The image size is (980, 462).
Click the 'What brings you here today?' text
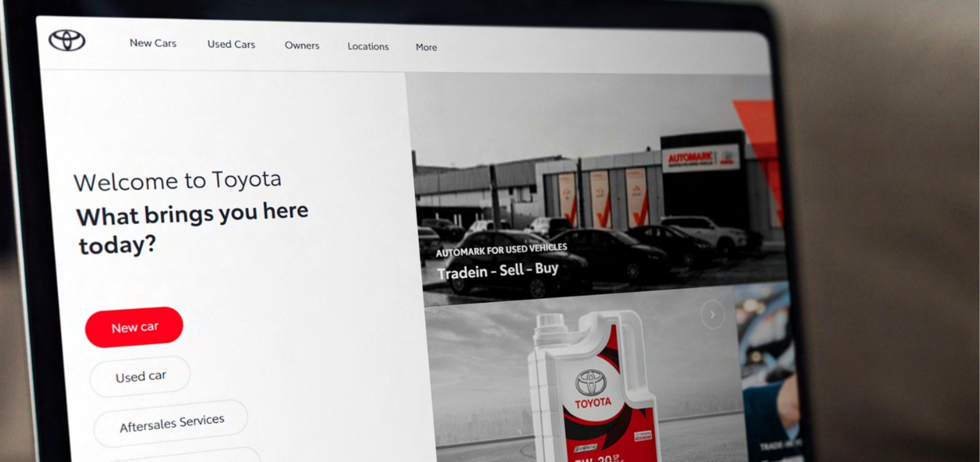192,228
